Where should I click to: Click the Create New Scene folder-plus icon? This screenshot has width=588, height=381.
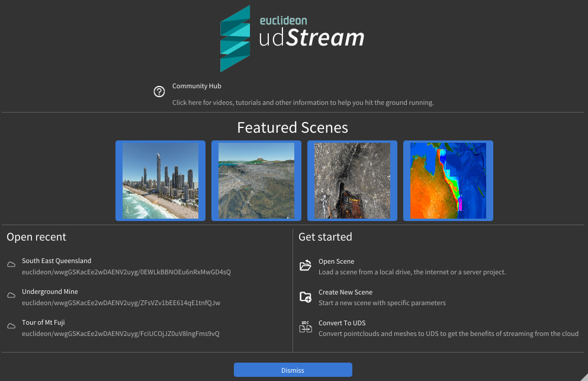tap(306, 297)
